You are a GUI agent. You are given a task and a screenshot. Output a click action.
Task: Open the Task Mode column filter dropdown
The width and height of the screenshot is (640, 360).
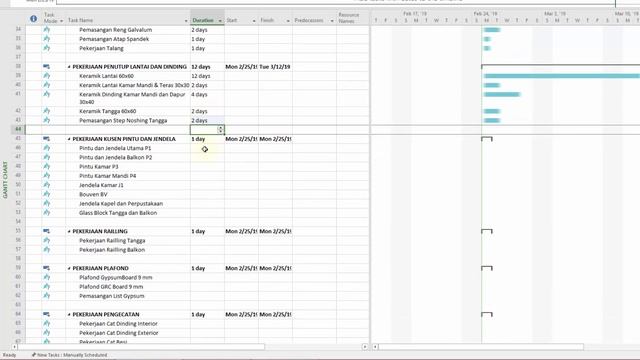pyautogui.click(x=61, y=21)
